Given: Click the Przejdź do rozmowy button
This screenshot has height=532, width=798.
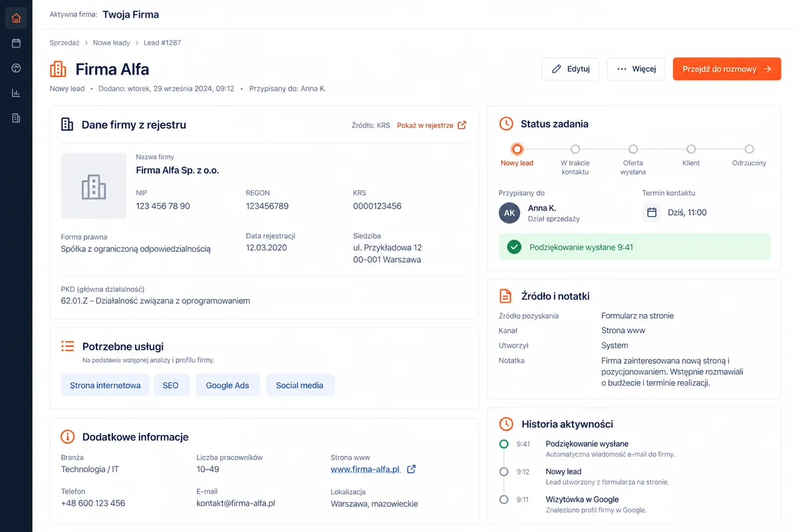Looking at the screenshot, I should click(727, 69).
